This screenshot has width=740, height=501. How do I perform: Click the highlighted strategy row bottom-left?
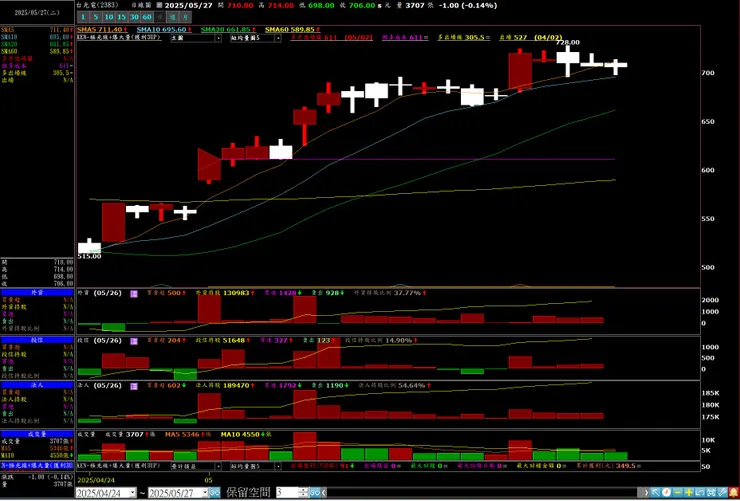(37, 466)
